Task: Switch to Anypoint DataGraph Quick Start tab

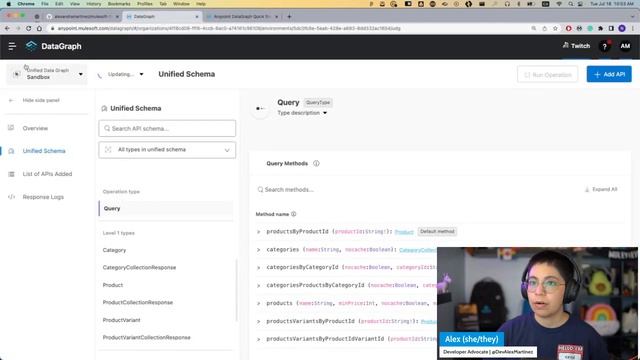Action: 242,17
